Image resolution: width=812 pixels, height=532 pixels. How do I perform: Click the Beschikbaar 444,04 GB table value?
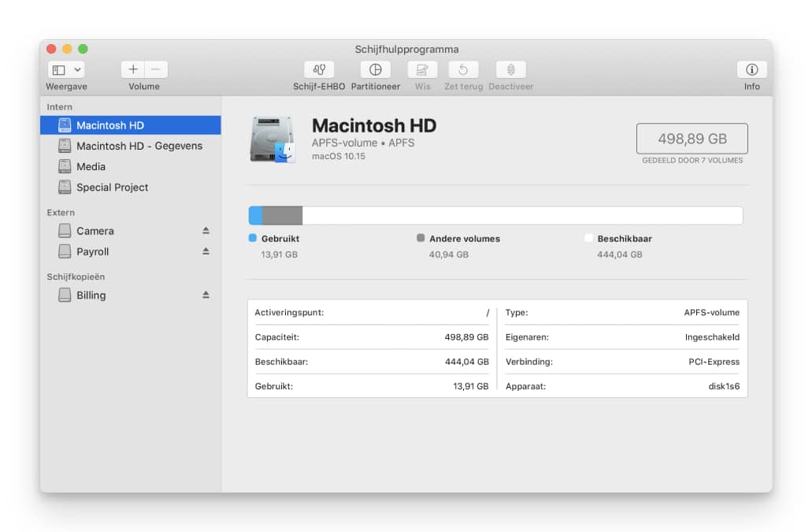[466, 362]
